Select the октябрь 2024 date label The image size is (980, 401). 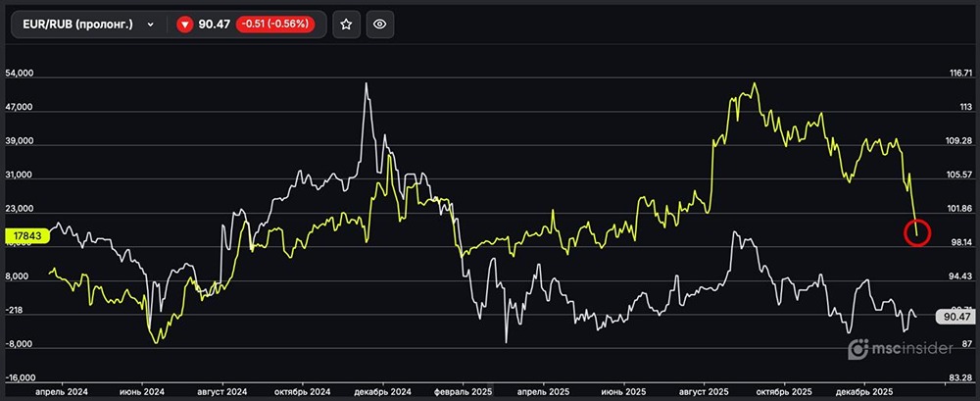click(x=302, y=391)
